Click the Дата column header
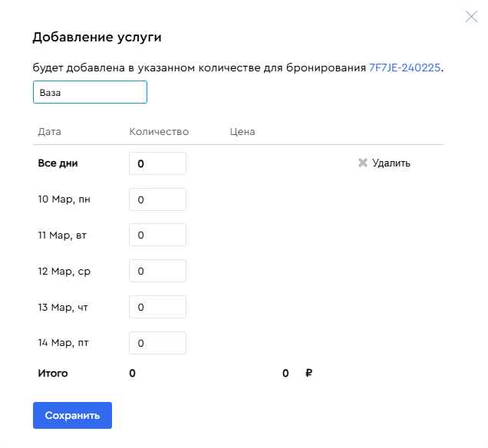 49,132
